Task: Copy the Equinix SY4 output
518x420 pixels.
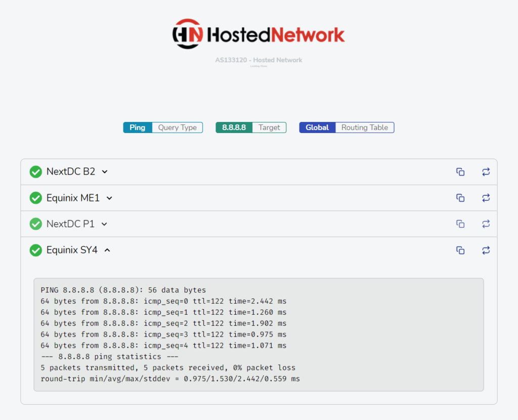Action: tap(460, 250)
